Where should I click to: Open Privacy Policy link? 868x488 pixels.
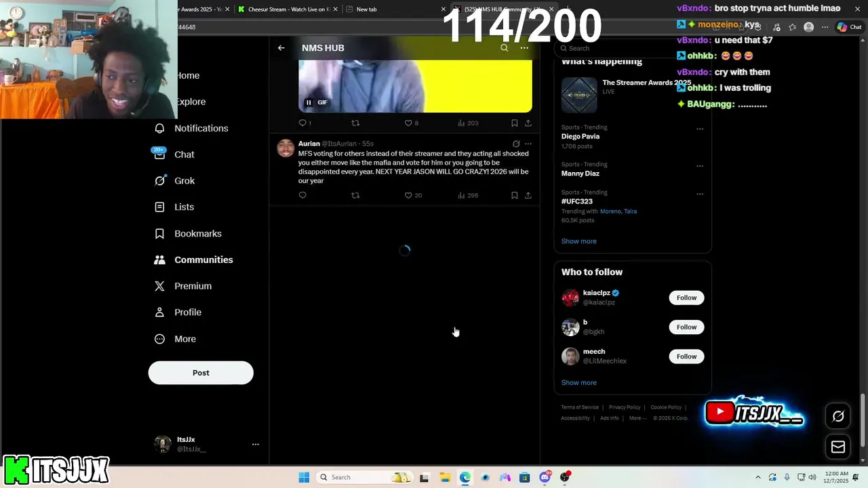[x=625, y=407]
